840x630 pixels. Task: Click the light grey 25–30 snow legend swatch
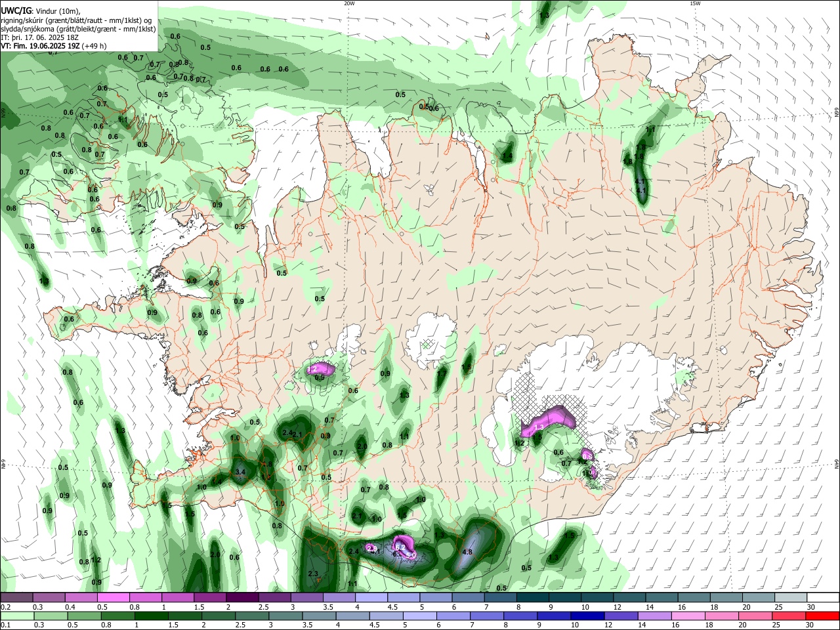(791, 597)
